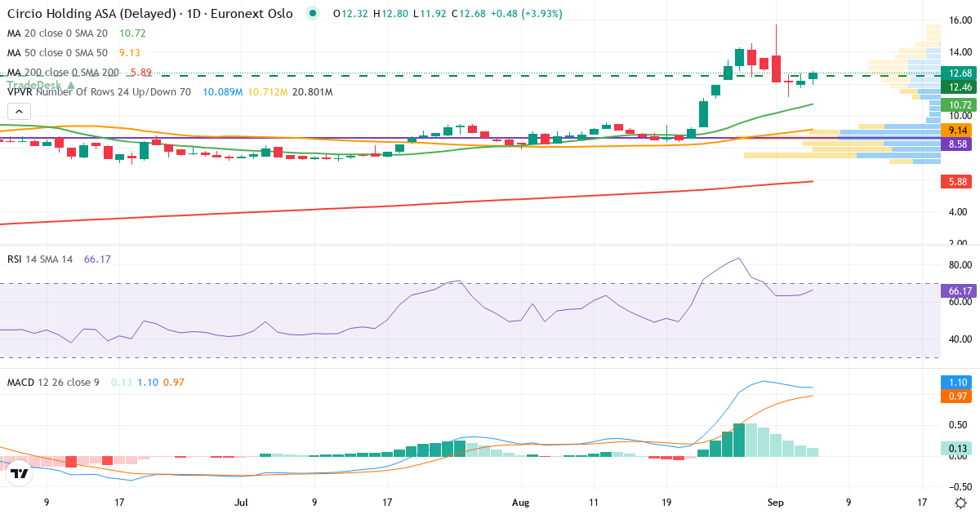The width and height of the screenshot is (980, 514).
Task: Select the RSI 14 SMA 14 legend
Action: (40, 259)
